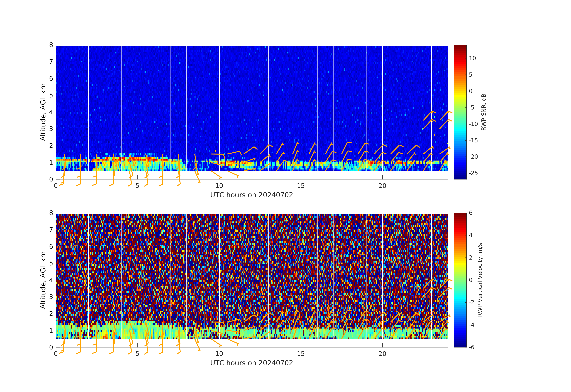Click the bottom plot x-axis title
Viewport: 571px width, 392px height.
[x=252, y=363]
